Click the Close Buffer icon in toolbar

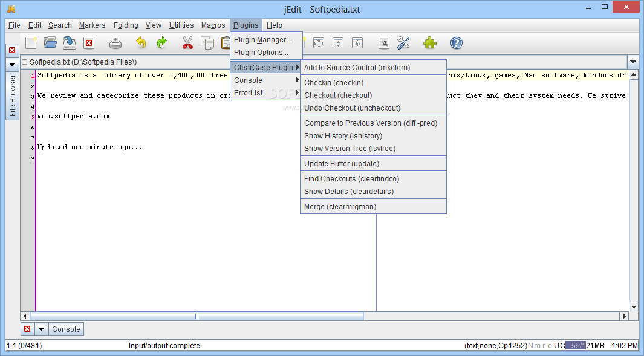click(89, 43)
